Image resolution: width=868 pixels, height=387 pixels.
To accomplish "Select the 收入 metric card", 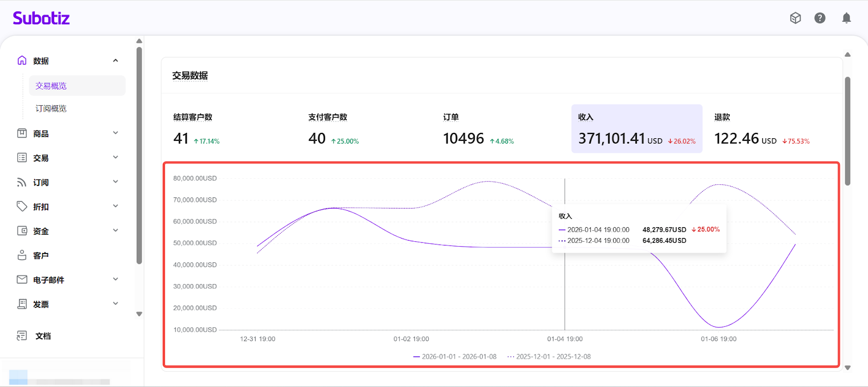I will coord(636,129).
